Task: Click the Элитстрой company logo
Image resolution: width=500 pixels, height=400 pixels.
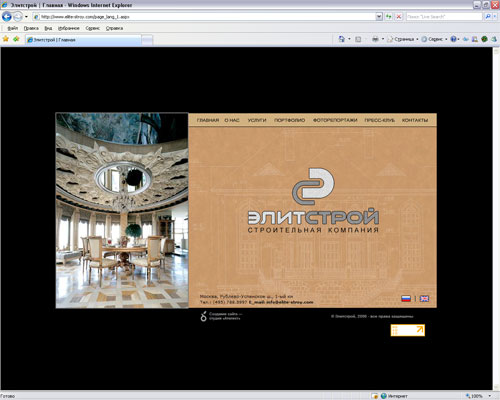Action: coord(313,200)
